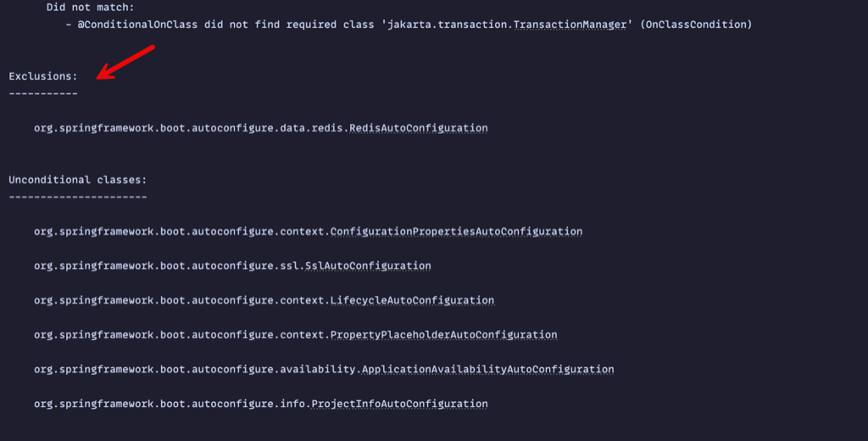The width and height of the screenshot is (868, 441).
Task: Click ApplicationAvailabilityAutoConfiguration class name
Action: (487, 369)
